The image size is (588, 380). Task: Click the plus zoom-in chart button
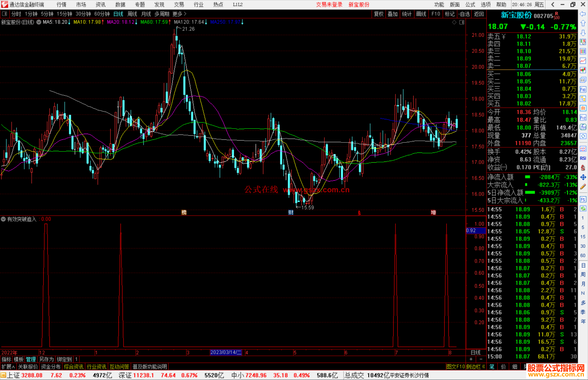pyautogui.click(x=471, y=359)
